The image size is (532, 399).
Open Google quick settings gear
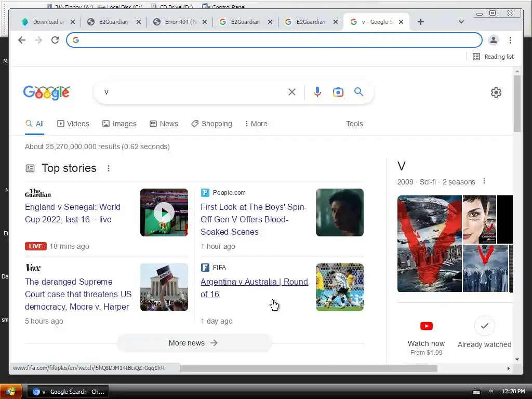coord(496,92)
